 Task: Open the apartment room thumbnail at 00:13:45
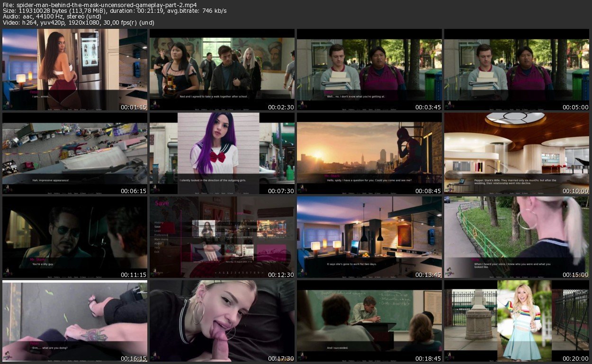[x=369, y=237]
